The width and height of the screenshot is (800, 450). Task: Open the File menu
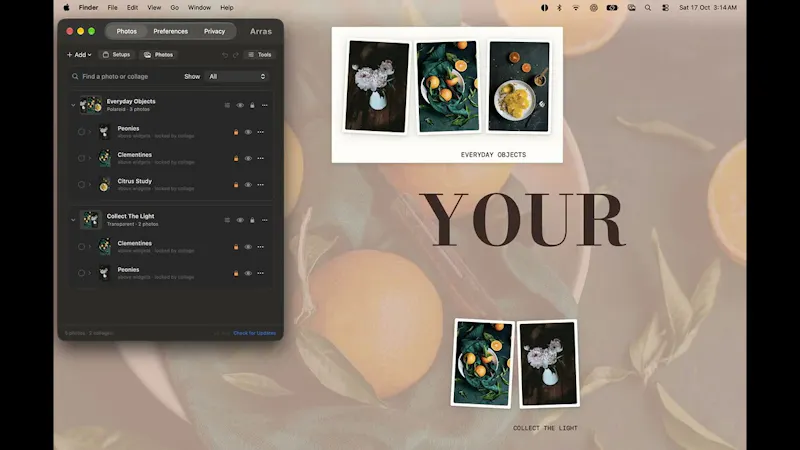point(112,8)
